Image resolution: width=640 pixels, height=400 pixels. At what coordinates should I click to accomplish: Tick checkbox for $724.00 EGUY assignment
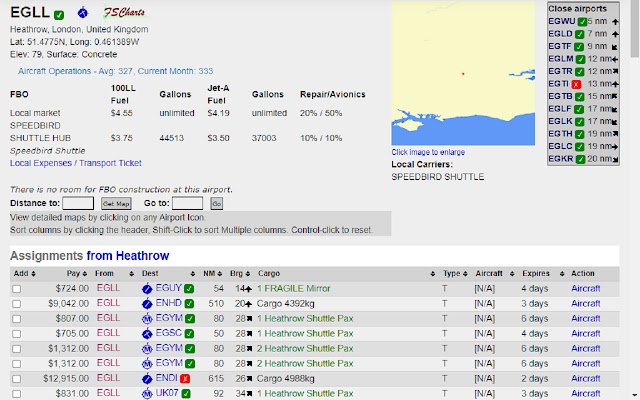point(16,289)
